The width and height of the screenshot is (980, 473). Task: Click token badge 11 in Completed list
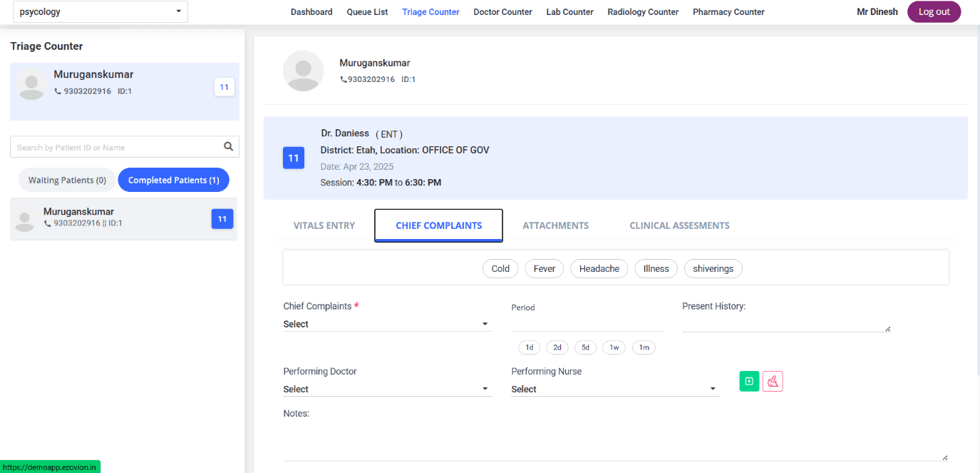[222, 219]
